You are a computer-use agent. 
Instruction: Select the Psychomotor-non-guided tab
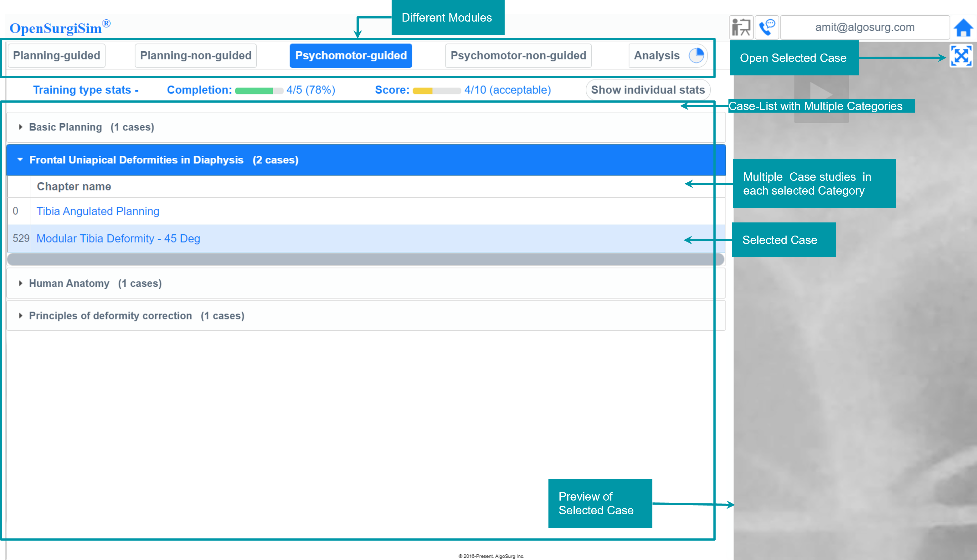pyautogui.click(x=518, y=56)
